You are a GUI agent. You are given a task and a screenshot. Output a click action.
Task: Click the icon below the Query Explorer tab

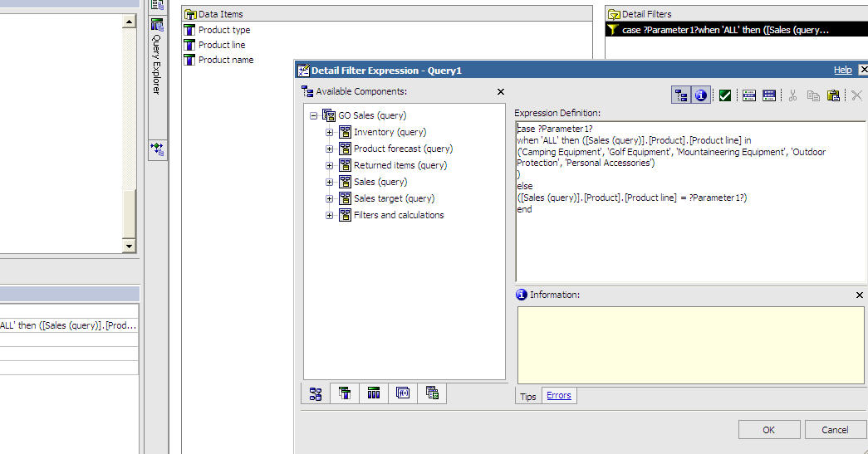[x=157, y=149]
